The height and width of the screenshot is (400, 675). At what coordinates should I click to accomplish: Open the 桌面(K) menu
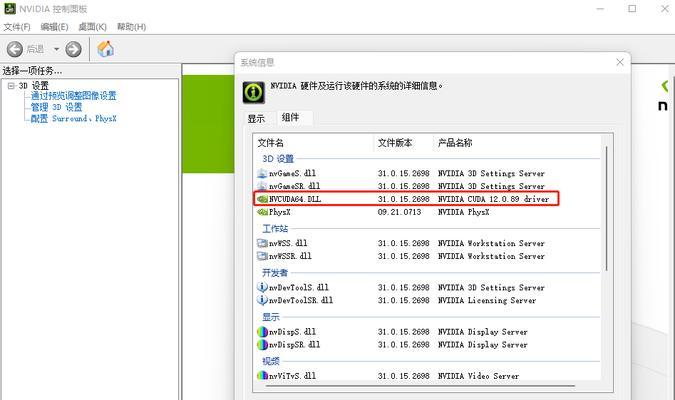92,27
